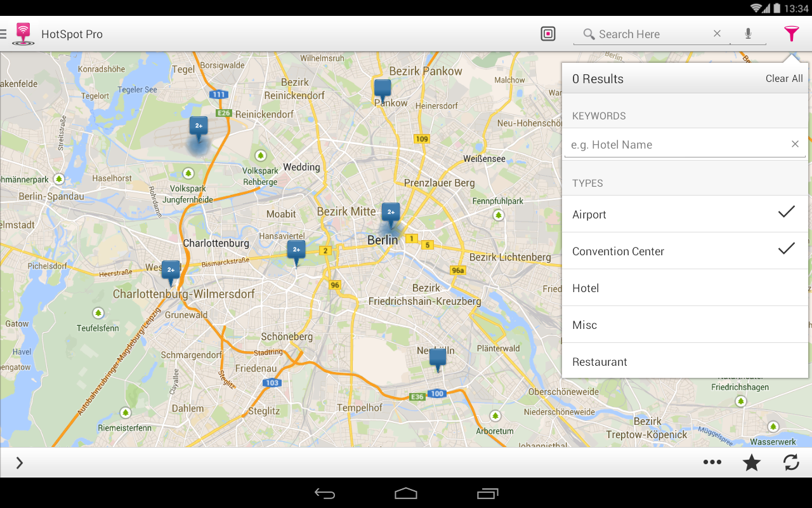Clear the keywords field with its X

(795, 144)
